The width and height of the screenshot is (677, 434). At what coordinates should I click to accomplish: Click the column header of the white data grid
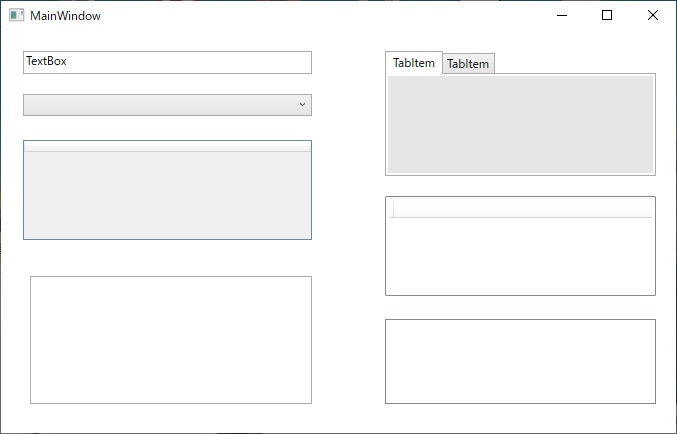(520, 208)
